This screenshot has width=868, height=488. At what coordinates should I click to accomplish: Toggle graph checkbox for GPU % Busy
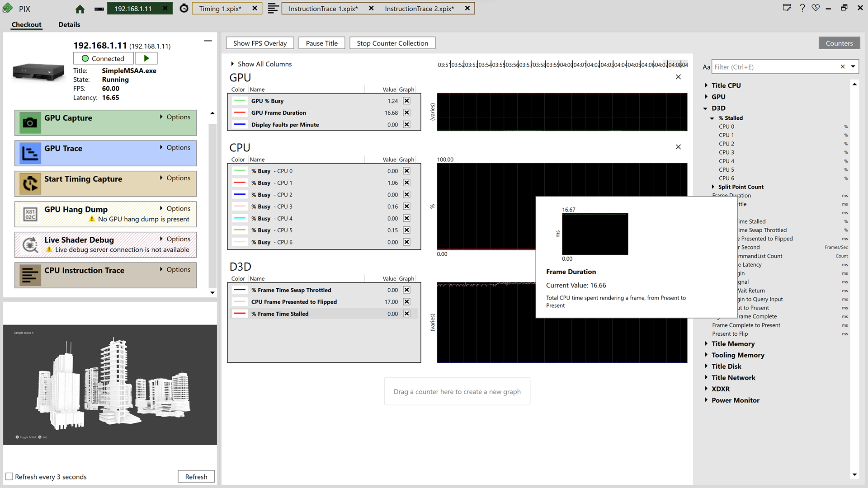coord(406,101)
